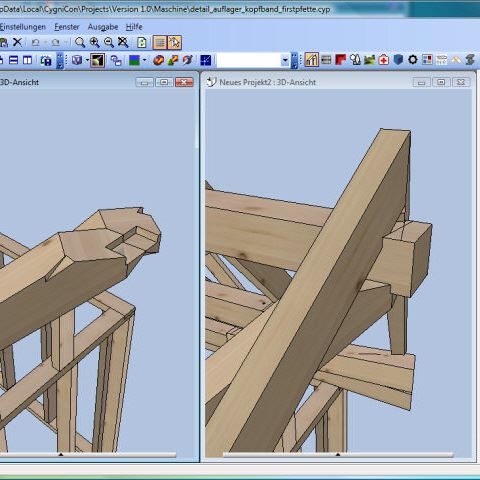Image resolution: width=480 pixels, height=480 pixels.
Task: Click the black X delete icon
Action: pos(17,42)
